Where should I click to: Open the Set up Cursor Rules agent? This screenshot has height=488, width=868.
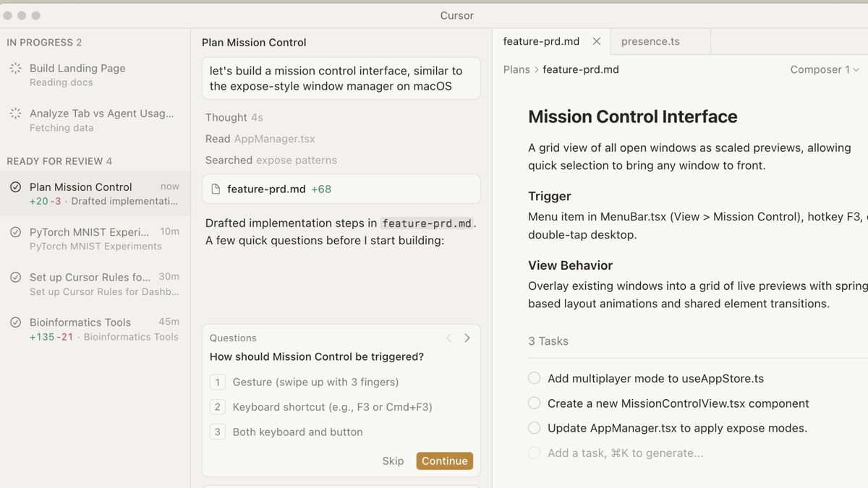click(x=95, y=284)
